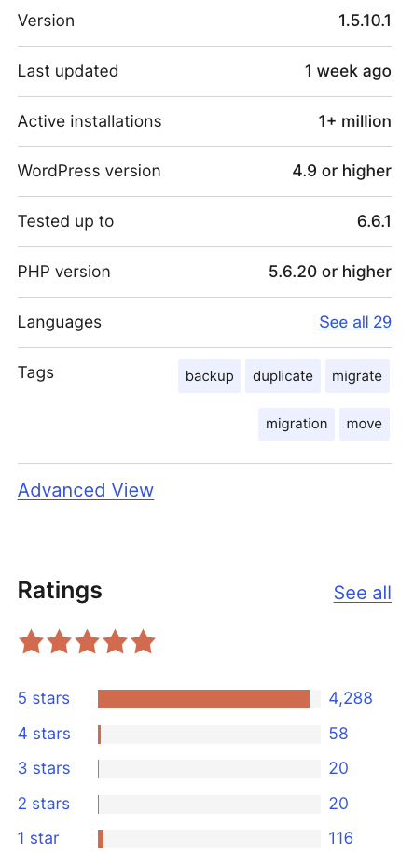The image size is (414, 868).
Task: Click the Last updated label
Action: click(x=68, y=71)
